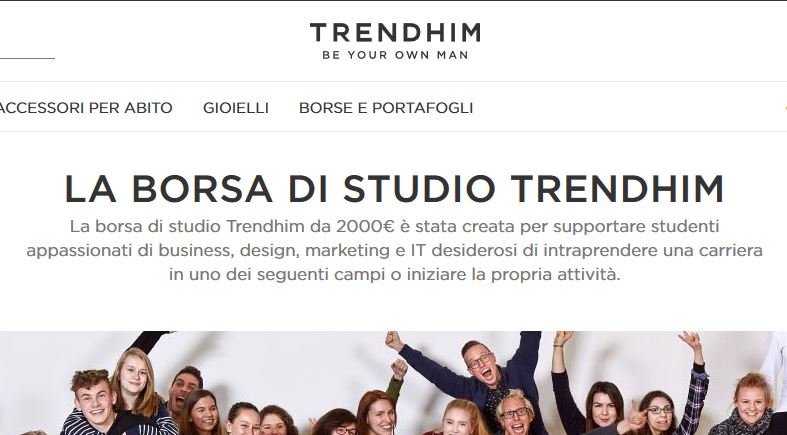Click the orange icon at navigation bar's edge
The width and height of the screenshot is (787, 435).
tap(784, 107)
